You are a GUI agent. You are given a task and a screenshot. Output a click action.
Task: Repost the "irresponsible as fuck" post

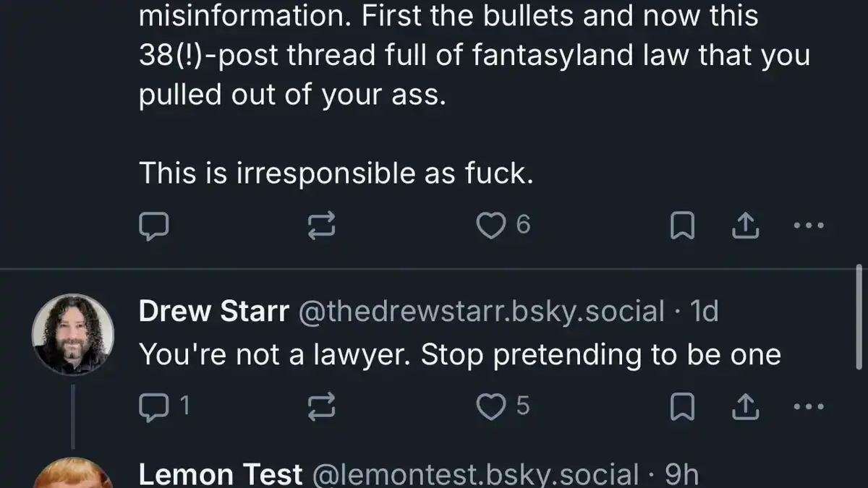pyautogui.click(x=321, y=226)
